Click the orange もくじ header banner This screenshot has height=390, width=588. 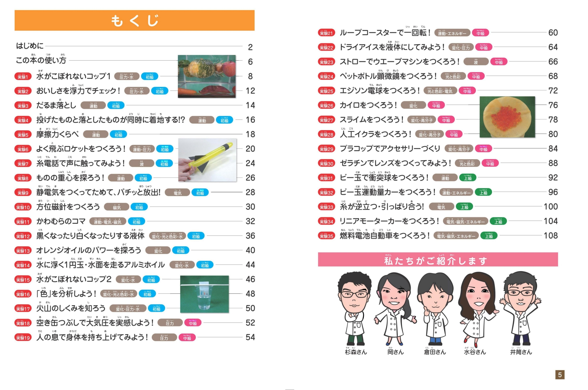coord(134,20)
